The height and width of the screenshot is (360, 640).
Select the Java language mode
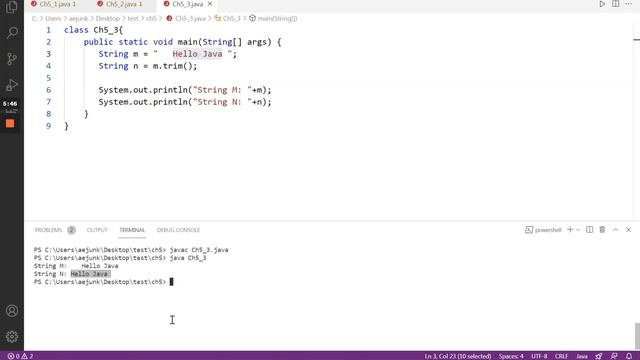click(x=582, y=356)
